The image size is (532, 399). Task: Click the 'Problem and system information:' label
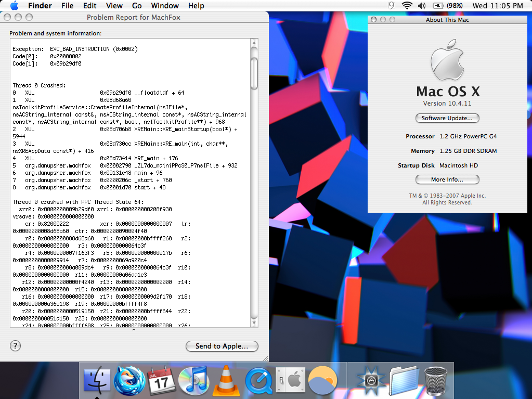[55, 33]
